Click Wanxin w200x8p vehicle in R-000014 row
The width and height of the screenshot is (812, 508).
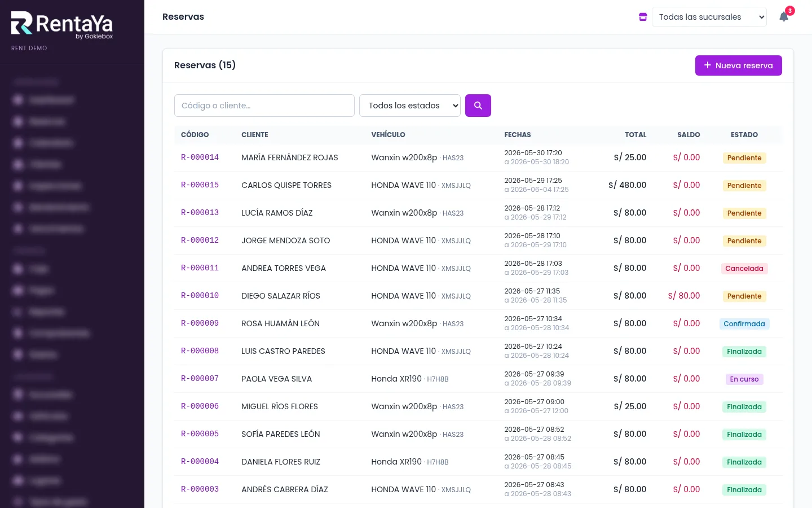click(404, 157)
